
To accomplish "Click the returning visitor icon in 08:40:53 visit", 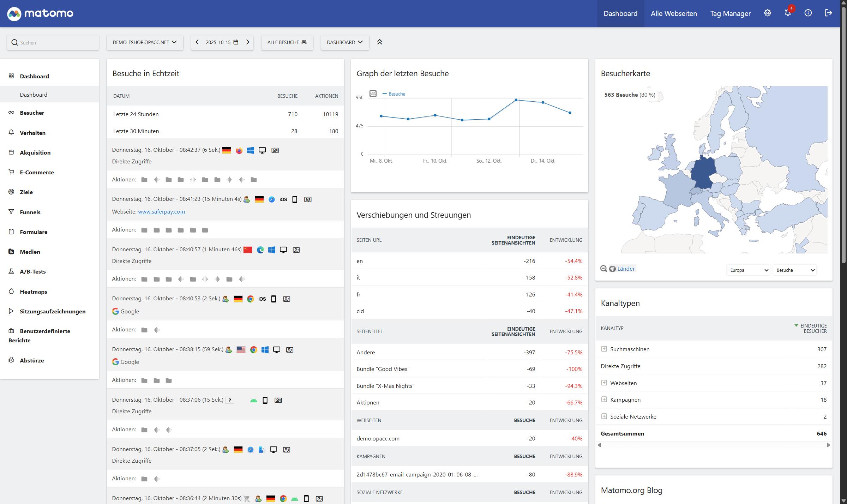I will click(226, 299).
